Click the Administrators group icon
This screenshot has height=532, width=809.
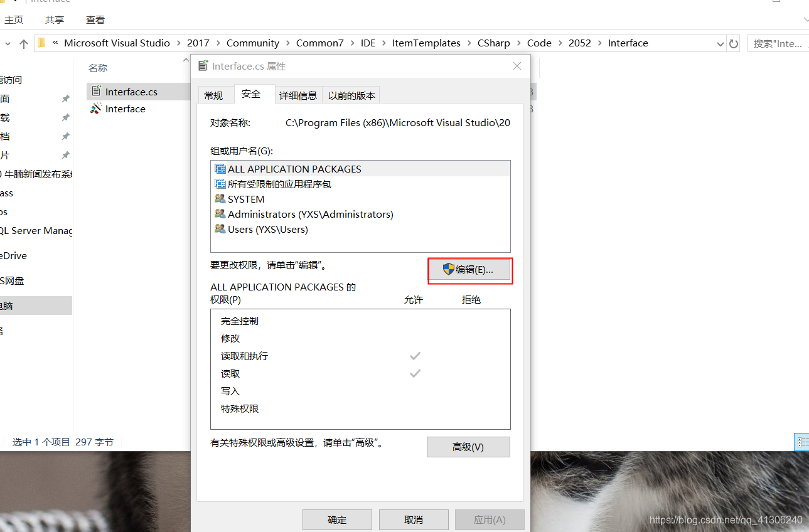pos(220,214)
